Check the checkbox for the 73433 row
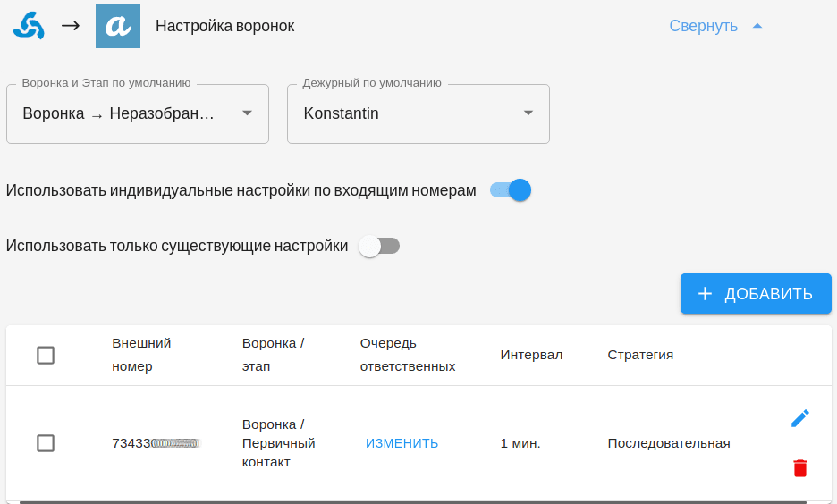The width and height of the screenshot is (837, 504). [46, 442]
